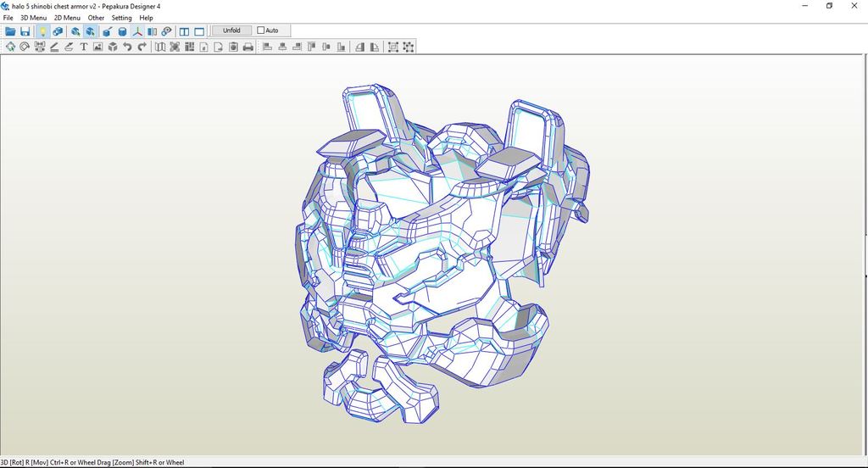Click the second rotate-part icon before the frame icons

(375, 47)
